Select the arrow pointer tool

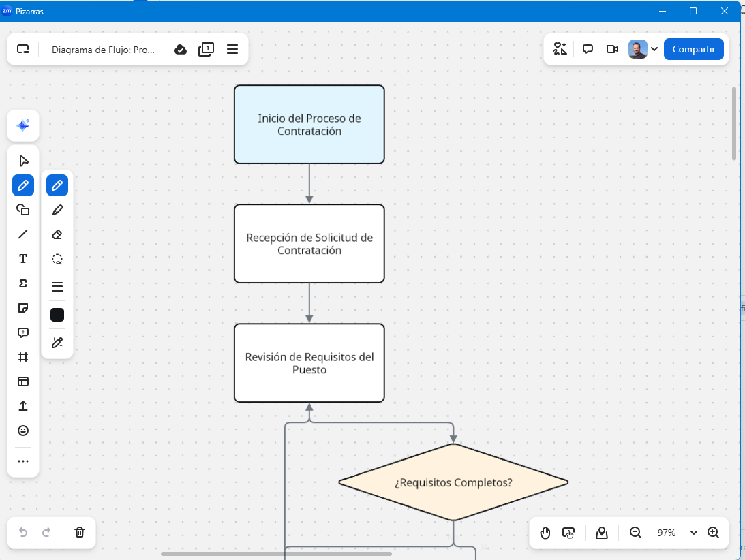point(23,161)
